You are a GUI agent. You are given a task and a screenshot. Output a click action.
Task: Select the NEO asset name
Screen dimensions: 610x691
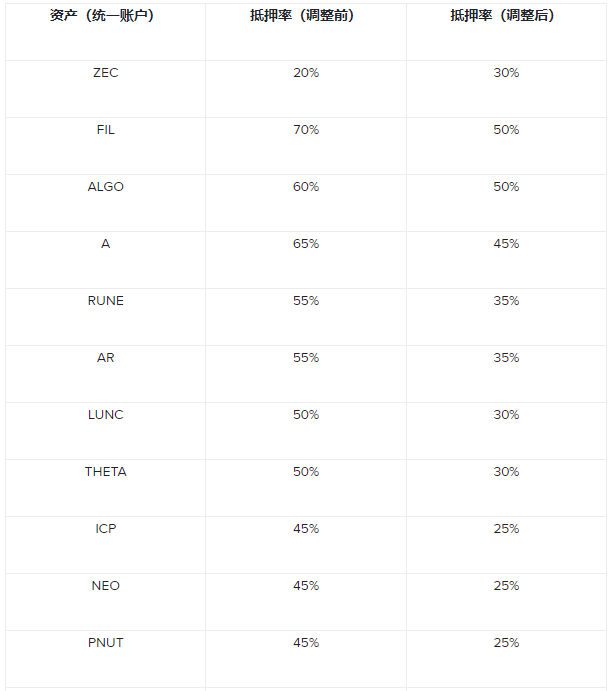coord(105,586)
